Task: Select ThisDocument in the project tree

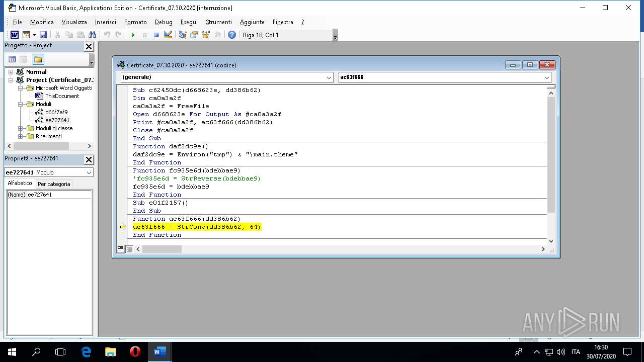Action: pos(62,96)
